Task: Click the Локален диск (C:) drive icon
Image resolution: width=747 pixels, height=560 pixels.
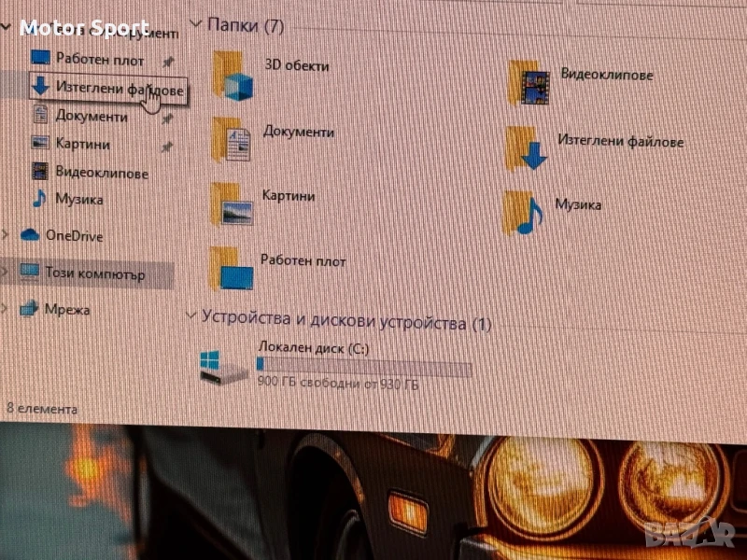Action: point(225,366)
